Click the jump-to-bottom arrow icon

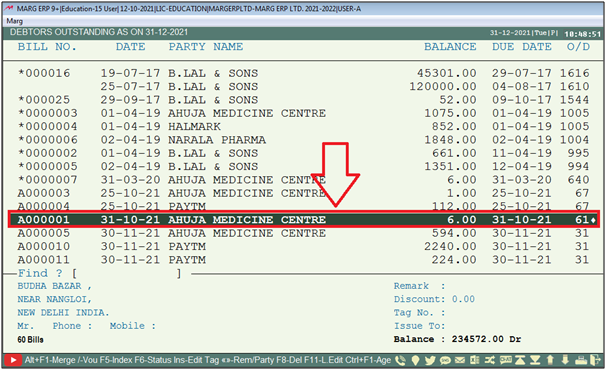coord(535,360)
